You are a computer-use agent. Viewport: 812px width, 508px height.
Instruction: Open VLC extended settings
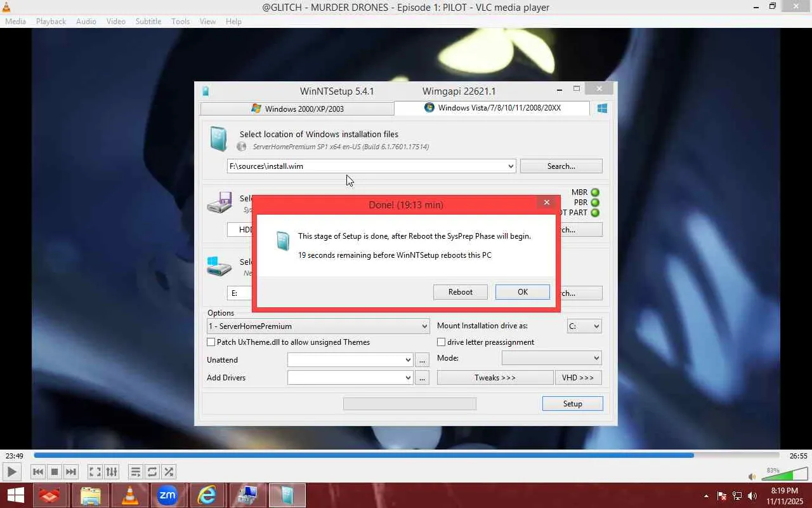pyautogui.click(x=112, y=472)
